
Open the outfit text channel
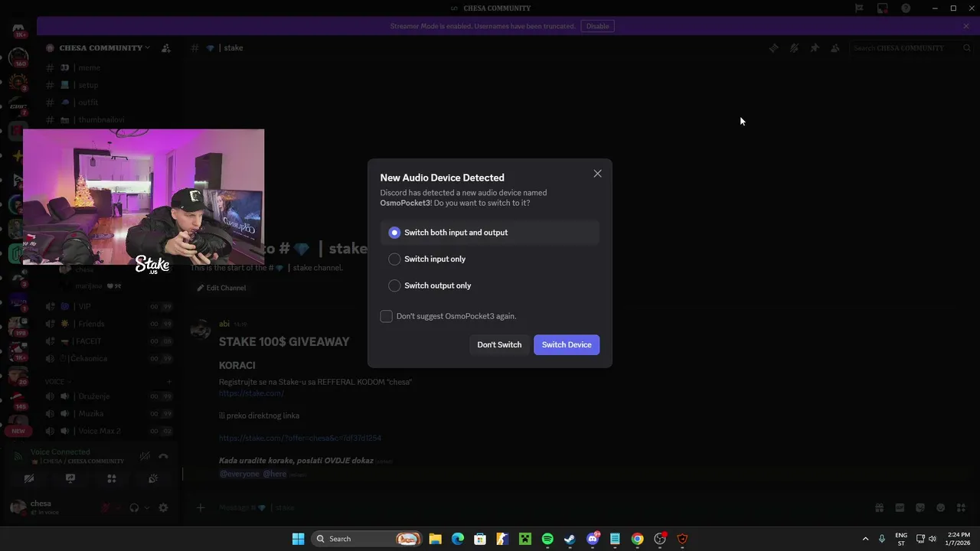(x=110, y=103)
